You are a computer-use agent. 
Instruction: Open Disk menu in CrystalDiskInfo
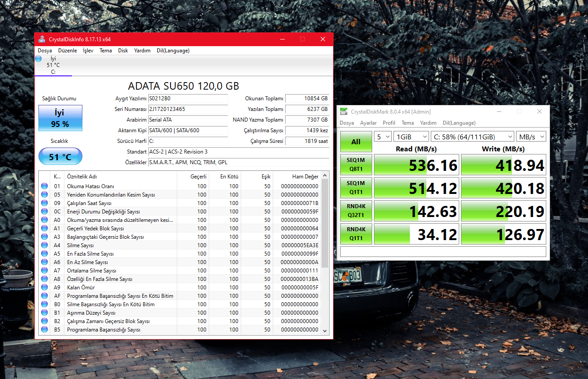click(x=123, y=51)
